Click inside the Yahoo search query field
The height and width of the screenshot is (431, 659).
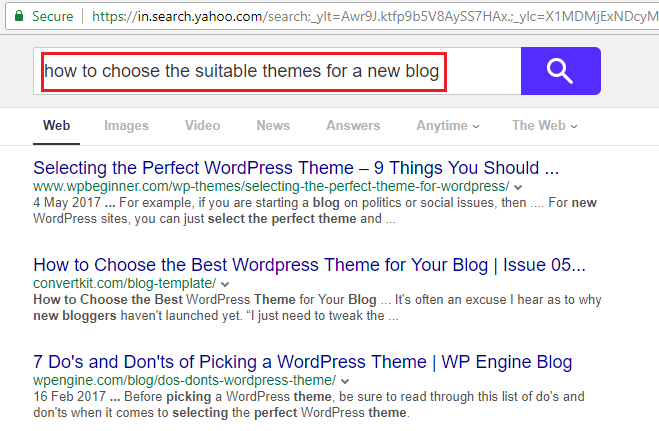277,71
